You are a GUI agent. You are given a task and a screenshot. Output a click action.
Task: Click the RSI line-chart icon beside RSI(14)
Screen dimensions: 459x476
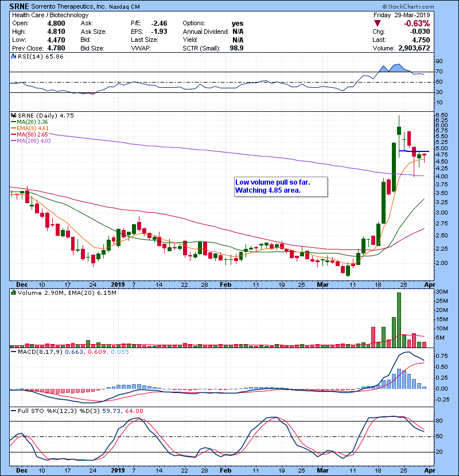(13, 56)
